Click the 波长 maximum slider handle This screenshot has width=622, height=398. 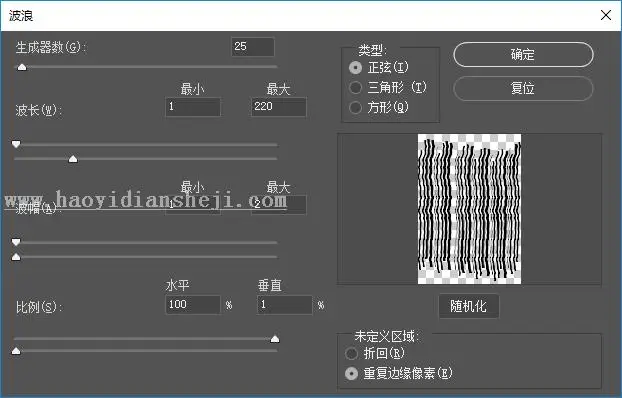point(73,159)
